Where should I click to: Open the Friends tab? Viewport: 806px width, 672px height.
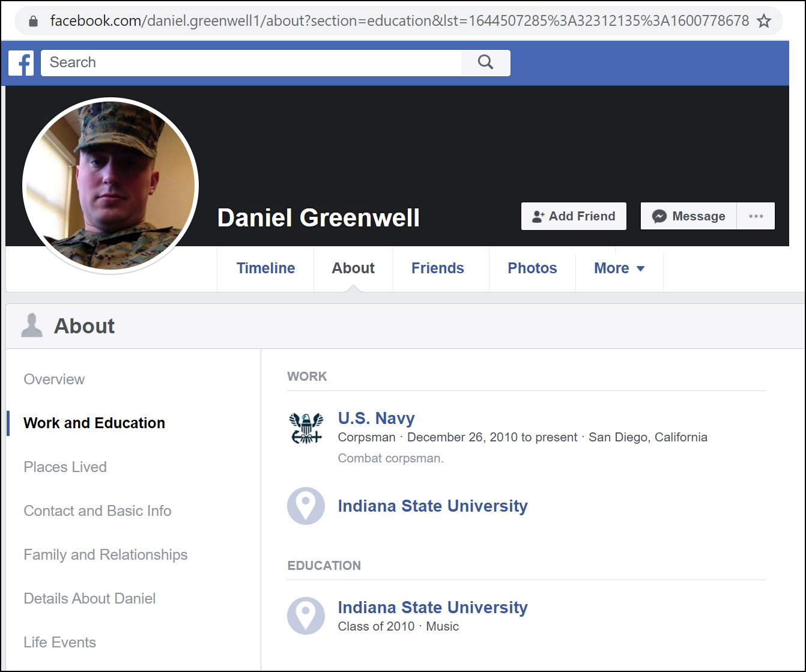437,268
